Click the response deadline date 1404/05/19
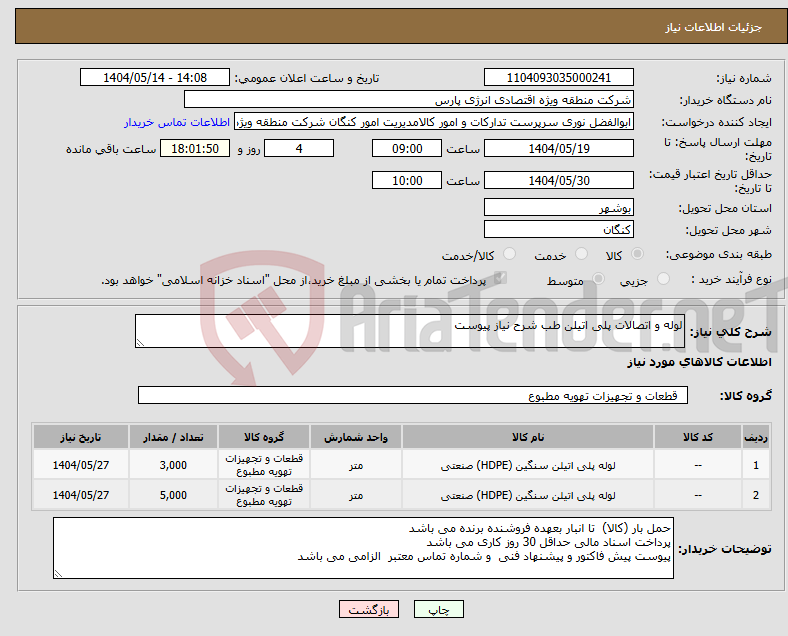 [558, 149]
